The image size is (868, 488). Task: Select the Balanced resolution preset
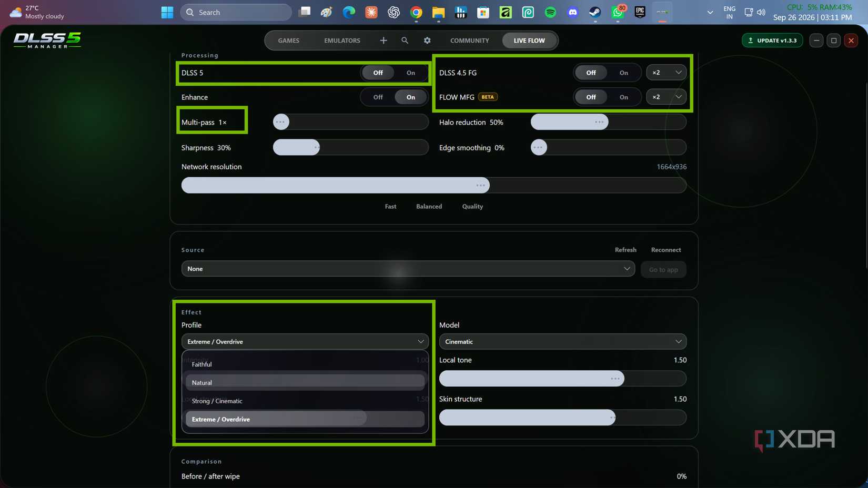tap(429, 207)
